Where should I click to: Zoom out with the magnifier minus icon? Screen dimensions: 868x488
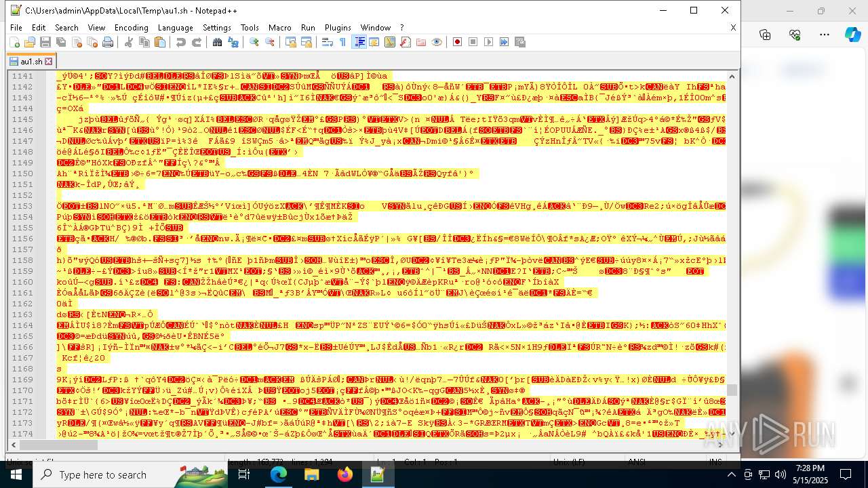click(x=269, y=42)
